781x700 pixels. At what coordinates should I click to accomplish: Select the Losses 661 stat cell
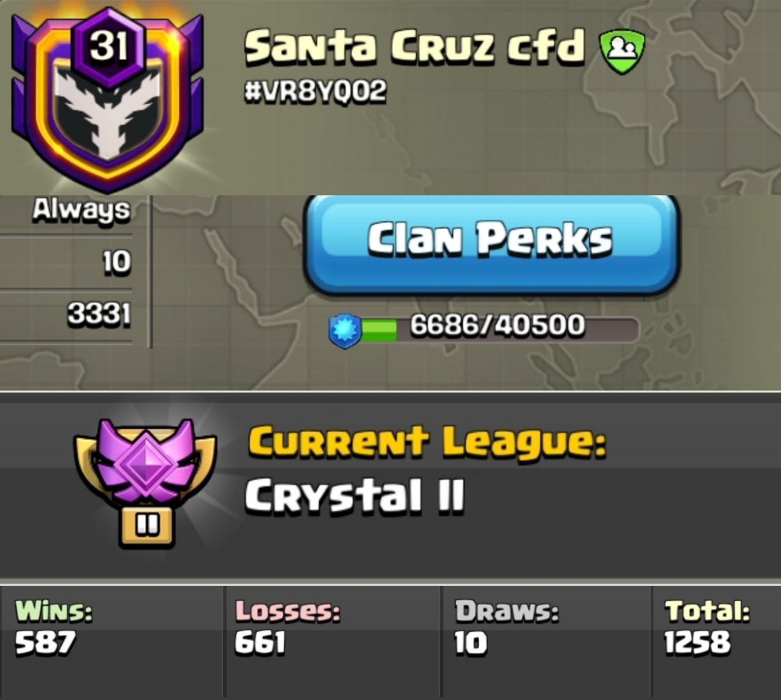pos(332,641)
